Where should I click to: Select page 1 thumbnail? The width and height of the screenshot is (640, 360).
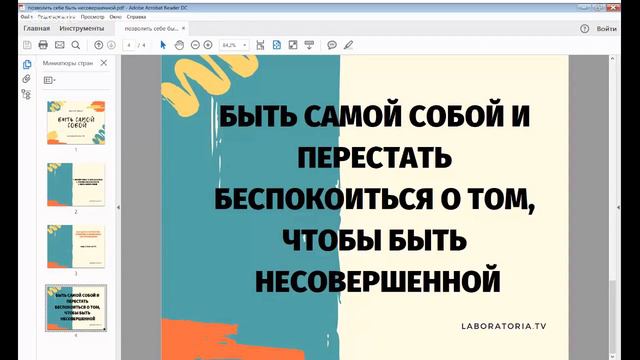coord(76,122)
